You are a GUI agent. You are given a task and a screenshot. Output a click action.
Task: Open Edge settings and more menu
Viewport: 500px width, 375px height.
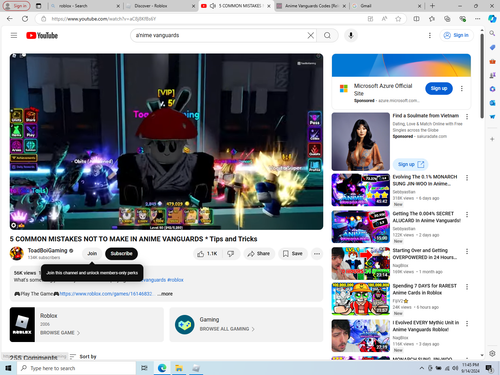pos(477,19)
